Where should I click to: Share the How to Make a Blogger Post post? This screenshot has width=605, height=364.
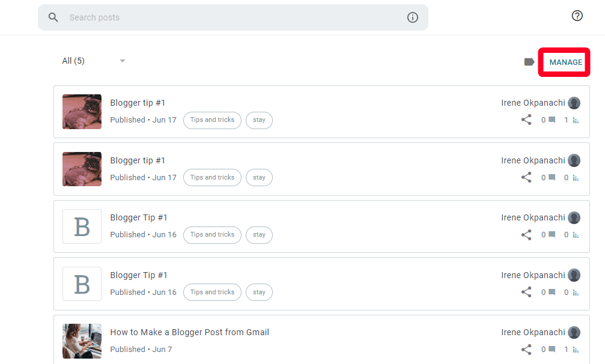tap(526, 349)
